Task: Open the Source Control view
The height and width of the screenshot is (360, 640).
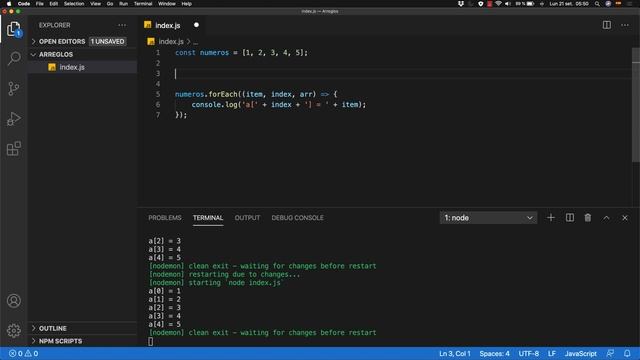Action: click(x=13, y=89)
